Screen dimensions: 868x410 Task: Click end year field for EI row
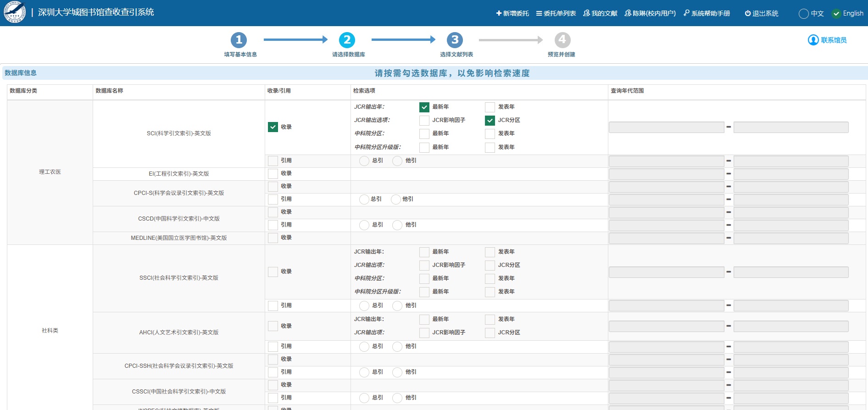[x=790, y=174]
